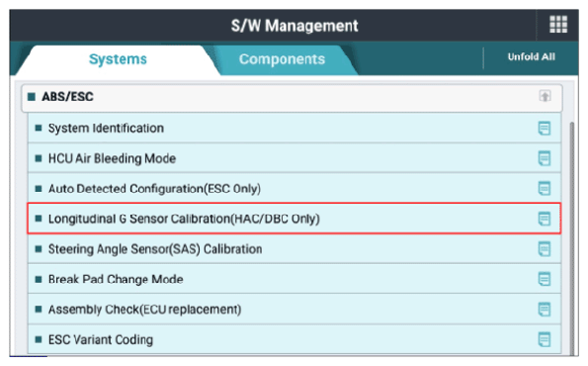Select Longitudinal G Sensor Calibration(HAC/DBC Only)
The width and height of the screenshot is (588, 366).
[x=294, y=219]
